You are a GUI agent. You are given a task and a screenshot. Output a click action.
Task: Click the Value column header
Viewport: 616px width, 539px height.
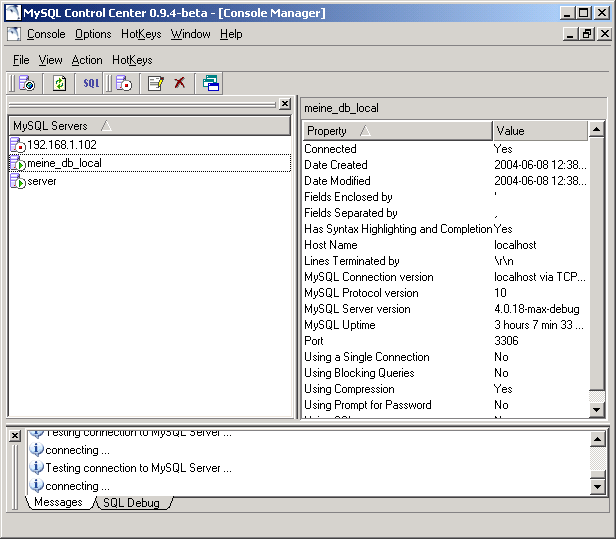click(x=540, y=131)
